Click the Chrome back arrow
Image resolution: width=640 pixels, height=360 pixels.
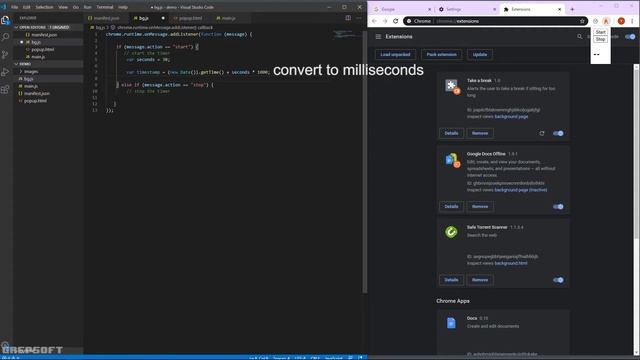(374, 21)
